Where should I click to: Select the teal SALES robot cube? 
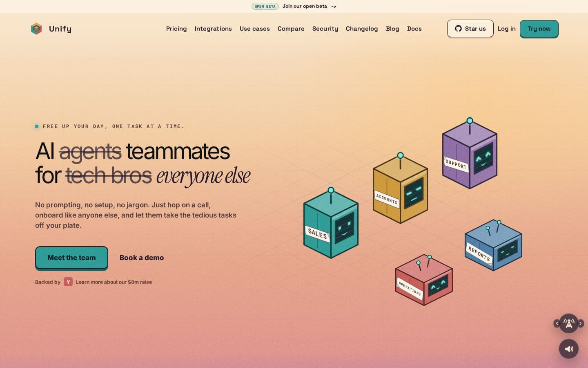click(331, 223)
